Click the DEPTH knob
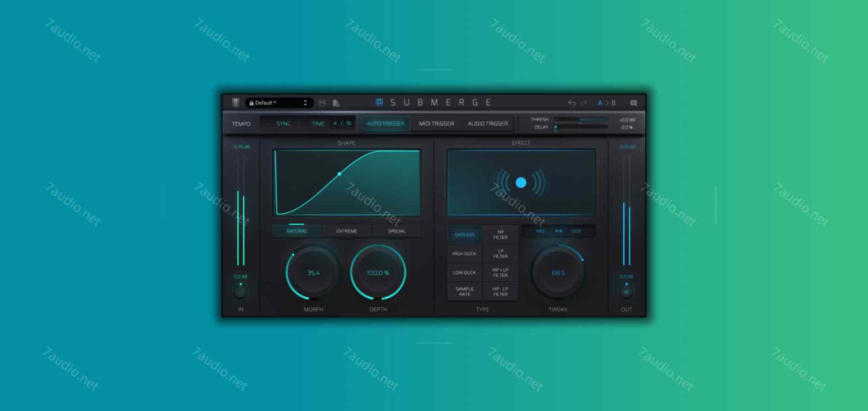Image resolution: width=868 pixels, height=411 pixels. coord(378,273)
